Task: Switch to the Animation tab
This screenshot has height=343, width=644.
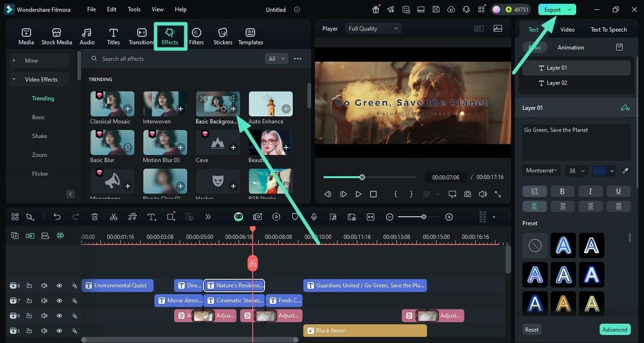Action: pos(571,48)
